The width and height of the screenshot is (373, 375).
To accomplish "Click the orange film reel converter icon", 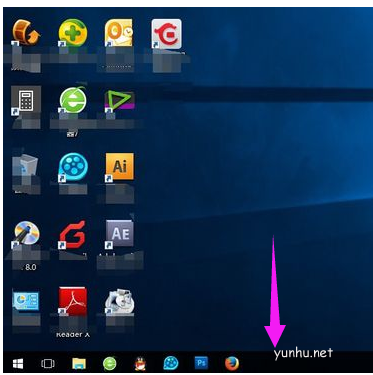I will (26, 33).
